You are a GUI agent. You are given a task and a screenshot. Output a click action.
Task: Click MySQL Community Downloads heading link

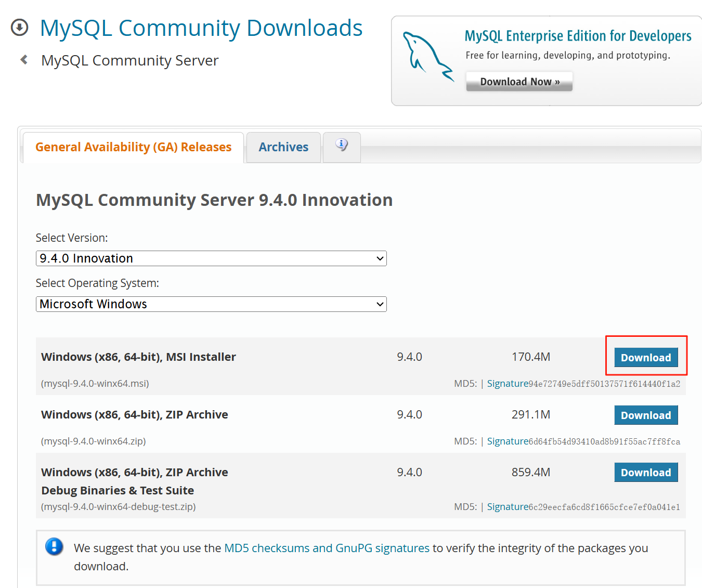[x=201, y=28]
